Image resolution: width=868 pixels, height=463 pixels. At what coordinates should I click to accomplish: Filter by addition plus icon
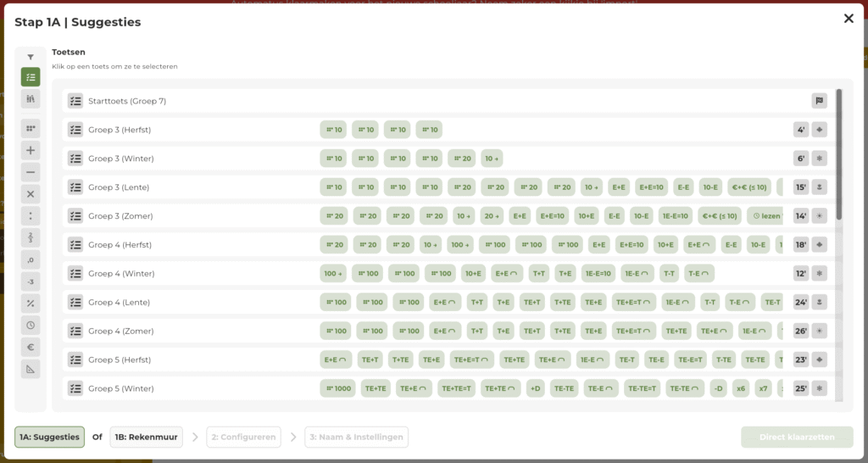31,150
